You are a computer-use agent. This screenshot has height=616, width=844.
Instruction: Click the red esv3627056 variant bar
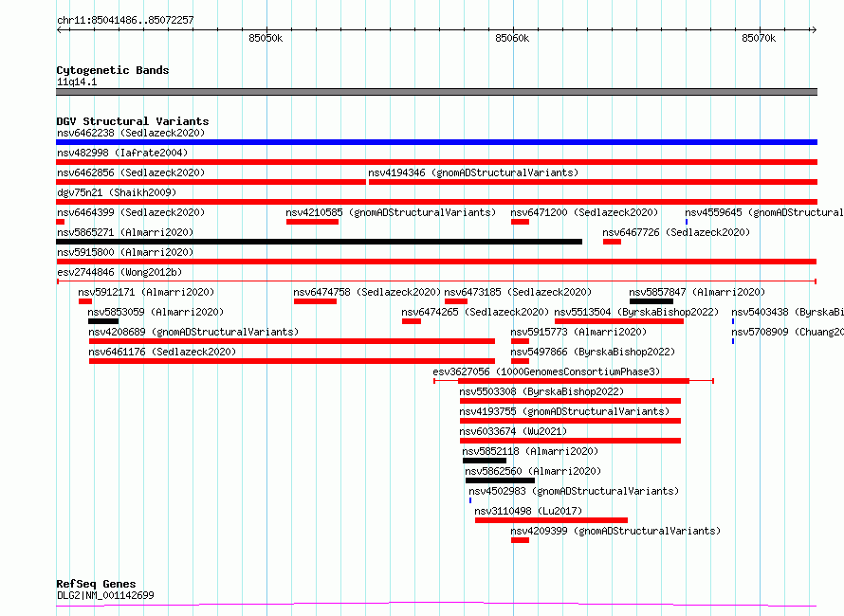574,381
